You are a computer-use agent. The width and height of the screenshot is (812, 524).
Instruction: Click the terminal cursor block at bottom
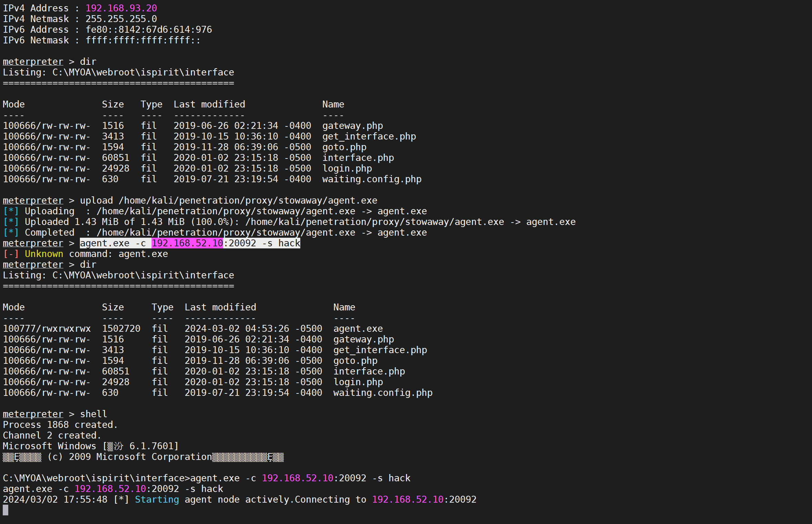pyautogui.click(x=6, y=510)
